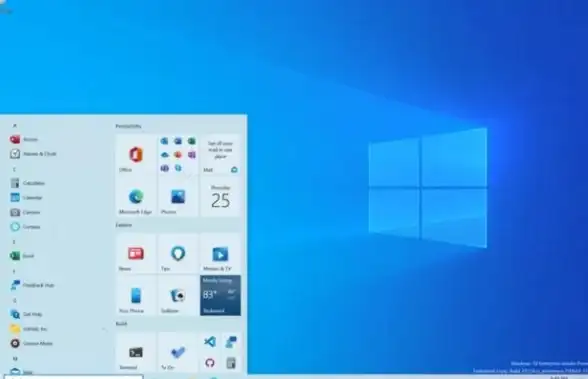Click the Productivity group header
The height and width of the screenshot is (379, 588).
point(129,126)
